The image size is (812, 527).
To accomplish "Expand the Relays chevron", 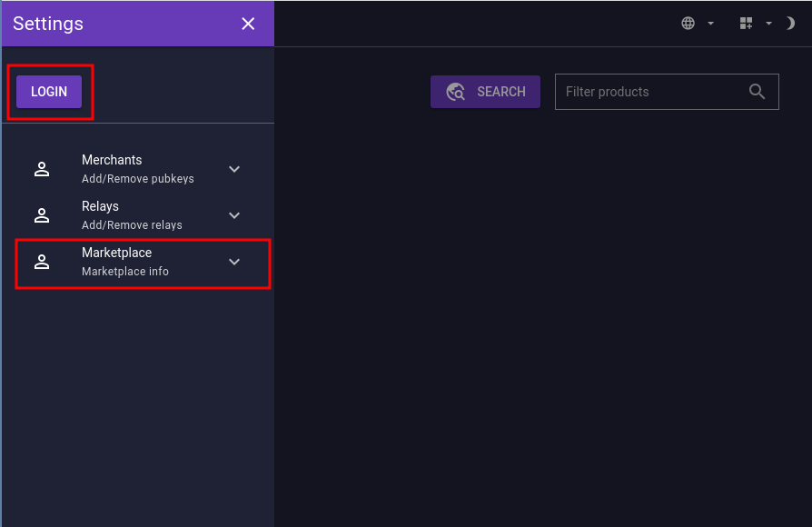I will point(234,215).
